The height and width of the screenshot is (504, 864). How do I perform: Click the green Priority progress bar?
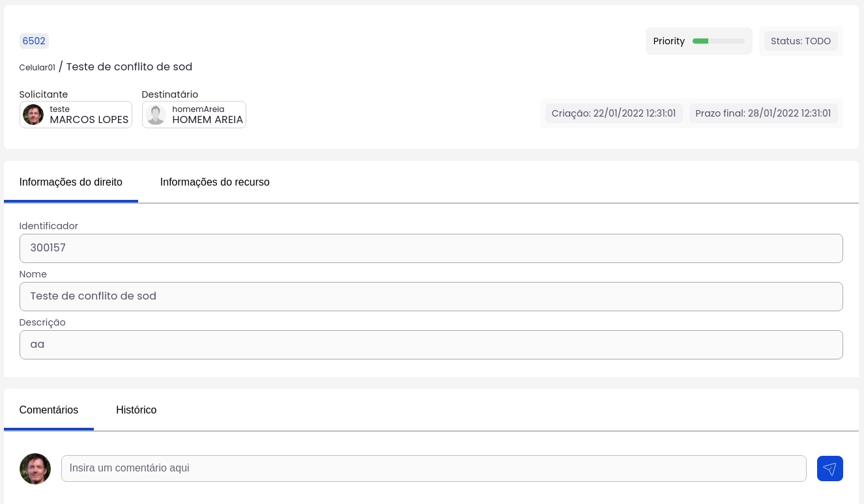pyautogui.click(x=718, y=41)
